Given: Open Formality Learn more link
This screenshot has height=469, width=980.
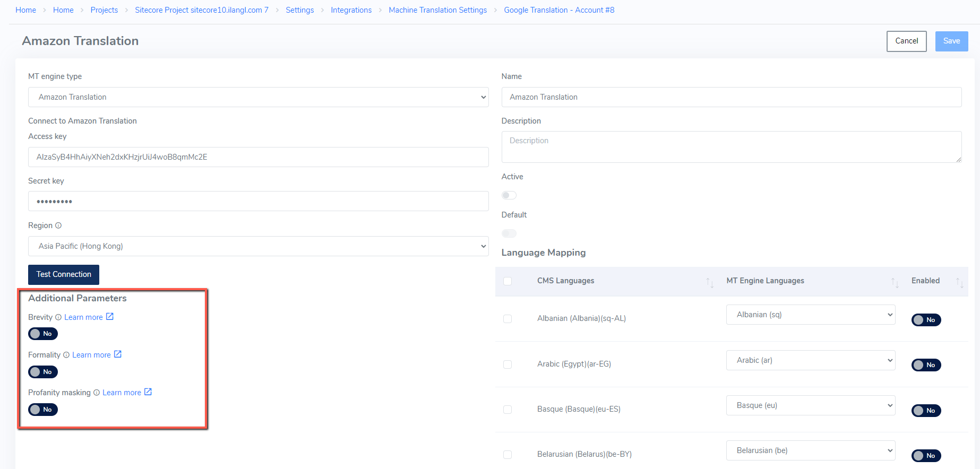Looking at the screenshot, I should click(91, 355).
